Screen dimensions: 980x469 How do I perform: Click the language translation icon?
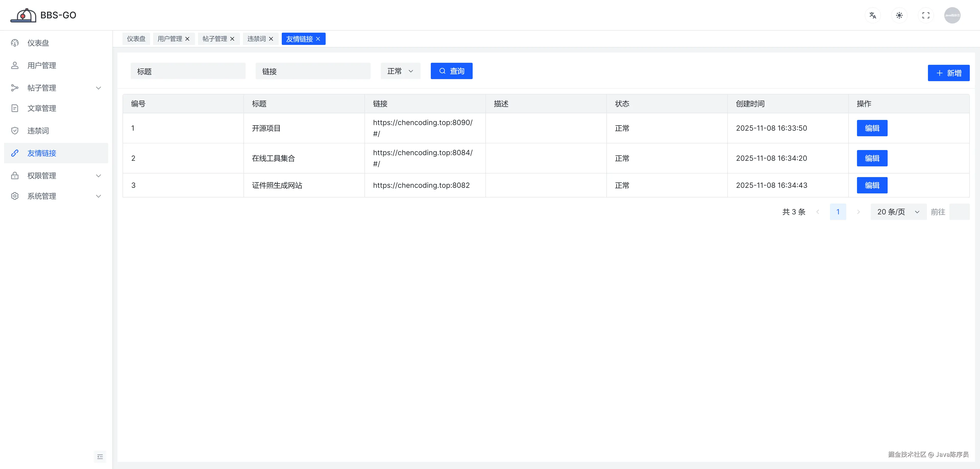point(872,15)
